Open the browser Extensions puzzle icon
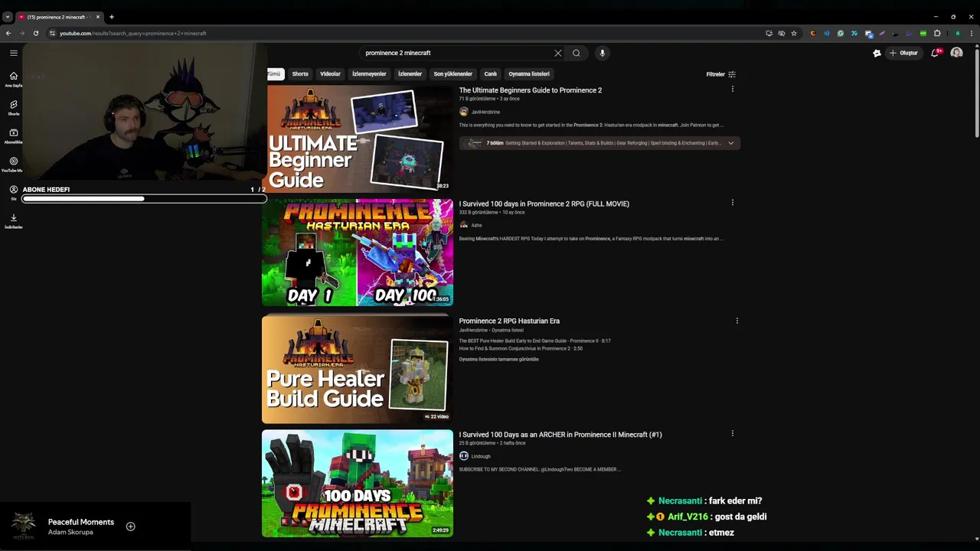The width and height of the screenshot is (980, 551). coord(937,33)
